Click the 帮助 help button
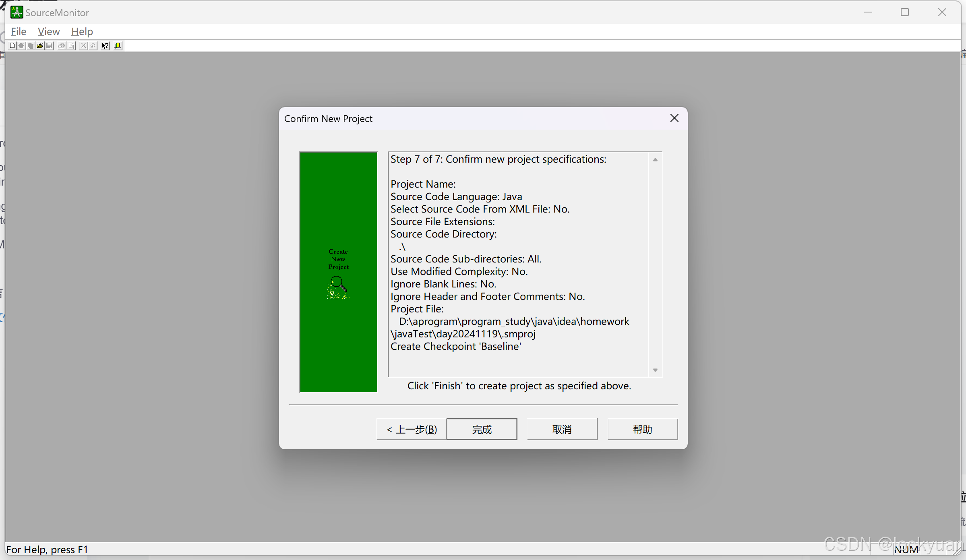The height and width of the screenshot is (560, 966). [x=642, y=429]
